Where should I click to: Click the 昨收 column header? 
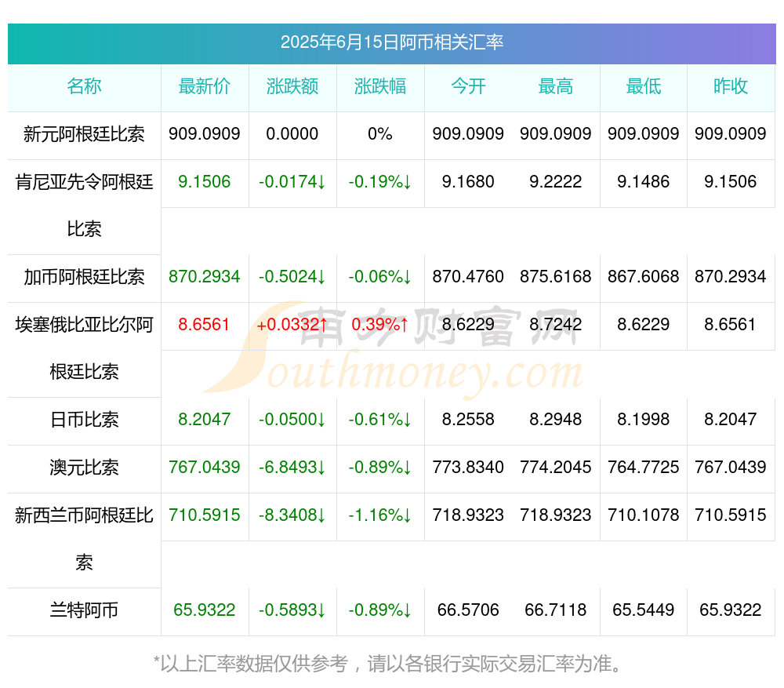[x=731, y=86]
